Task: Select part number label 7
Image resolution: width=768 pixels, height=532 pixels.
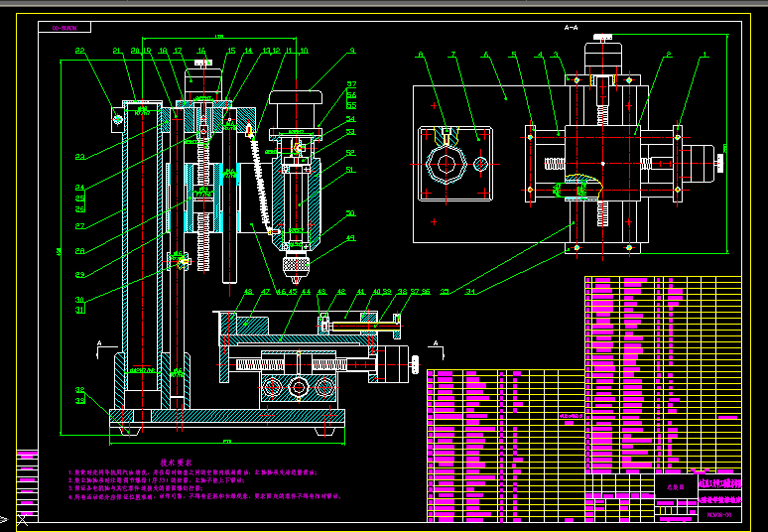Action: [453, 55]
